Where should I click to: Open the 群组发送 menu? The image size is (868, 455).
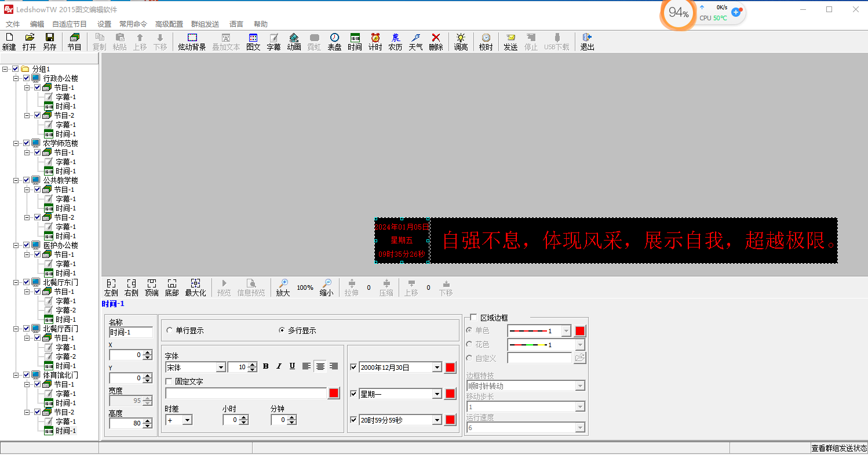205,24
